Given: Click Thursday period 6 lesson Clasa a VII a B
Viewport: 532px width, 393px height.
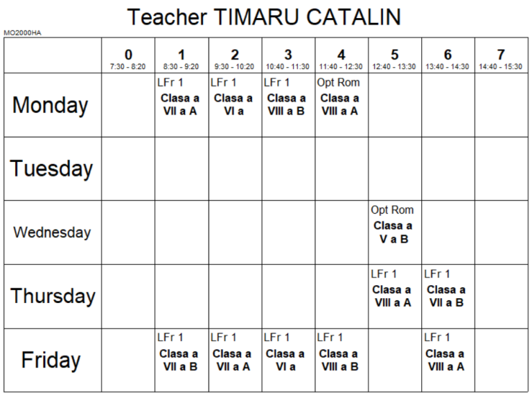Looking at the screenshot, I should click(x=446, y=296).
